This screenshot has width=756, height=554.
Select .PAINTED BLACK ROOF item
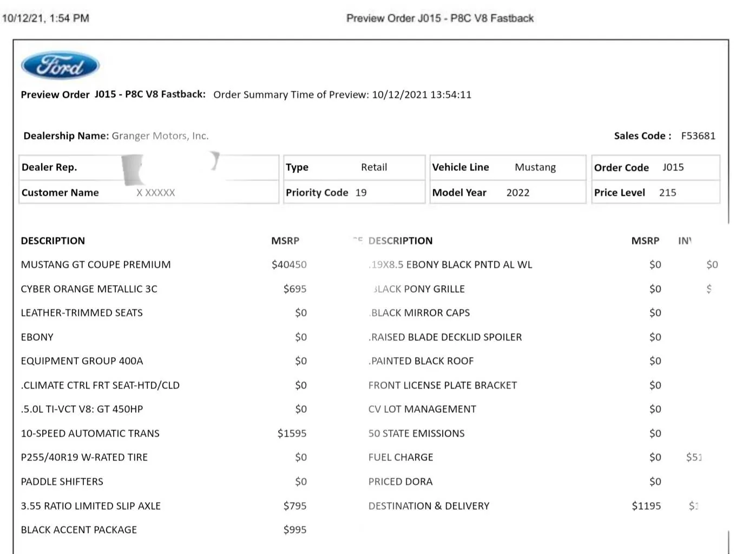pos(421,361)
